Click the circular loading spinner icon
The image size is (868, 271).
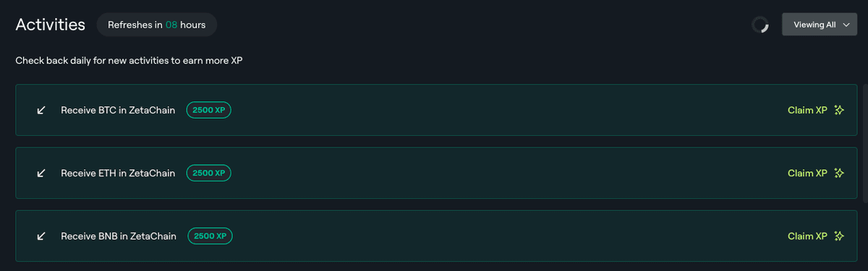[x=760, y=25]
